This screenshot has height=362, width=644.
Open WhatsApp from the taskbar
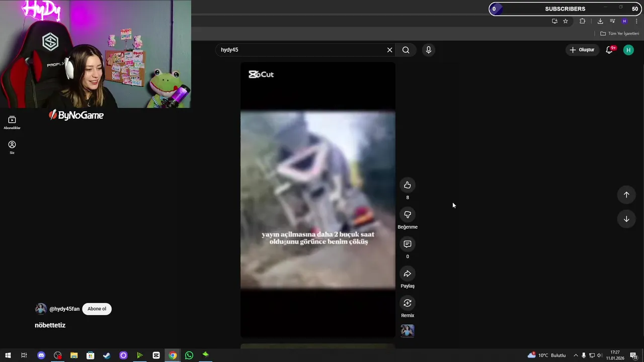[189, 355]
